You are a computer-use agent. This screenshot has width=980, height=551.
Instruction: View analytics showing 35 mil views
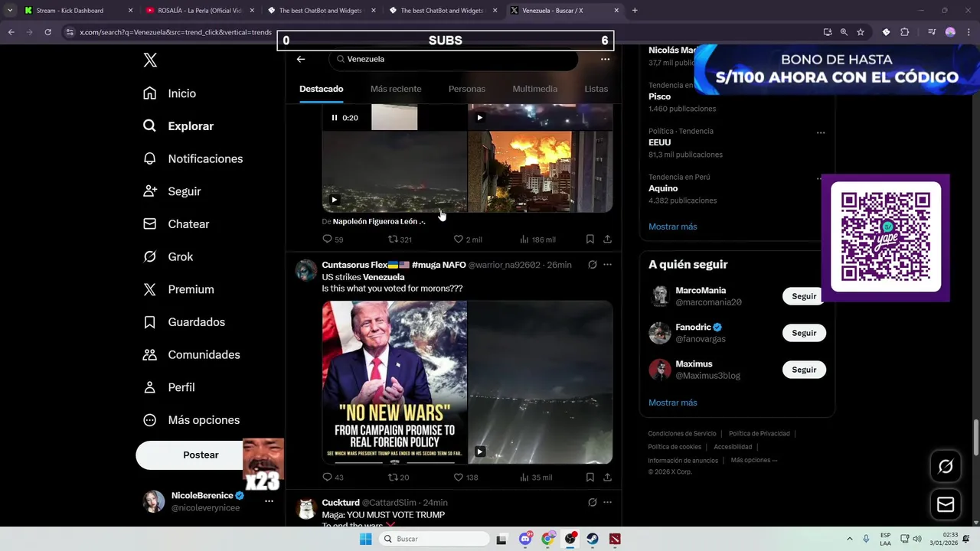pos(536,478)
